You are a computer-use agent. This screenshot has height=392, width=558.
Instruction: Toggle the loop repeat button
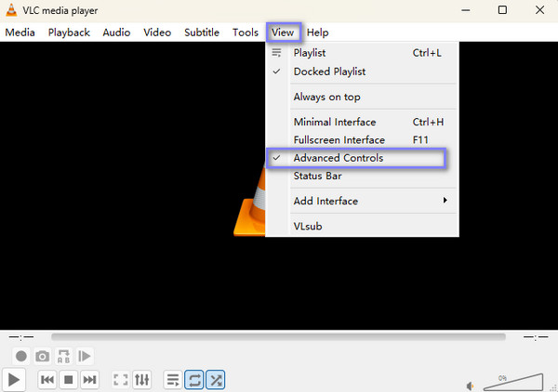pos(194,380)
